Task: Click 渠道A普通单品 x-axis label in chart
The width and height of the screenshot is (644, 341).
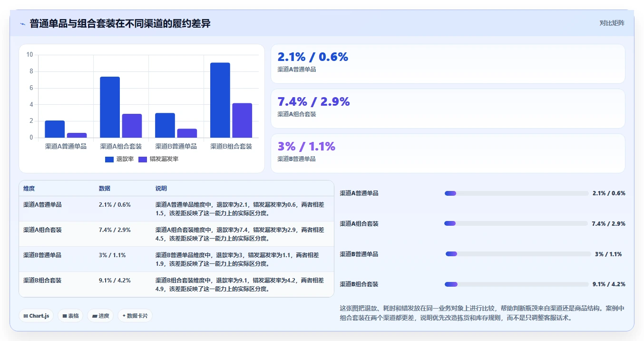Action: [66, 146]
